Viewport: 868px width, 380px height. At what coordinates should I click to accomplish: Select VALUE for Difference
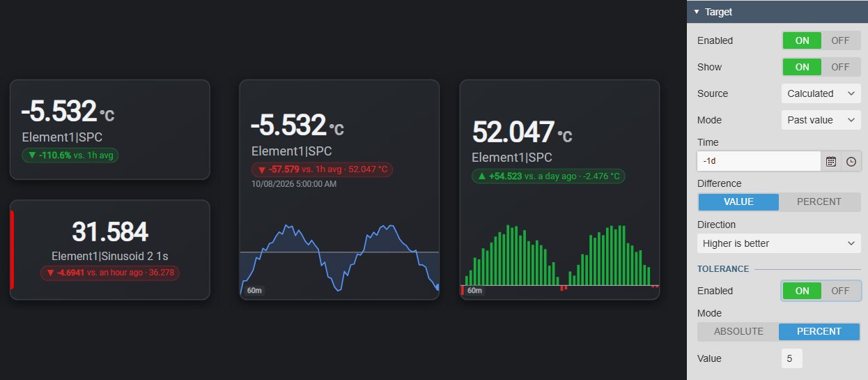click(738, 202)
